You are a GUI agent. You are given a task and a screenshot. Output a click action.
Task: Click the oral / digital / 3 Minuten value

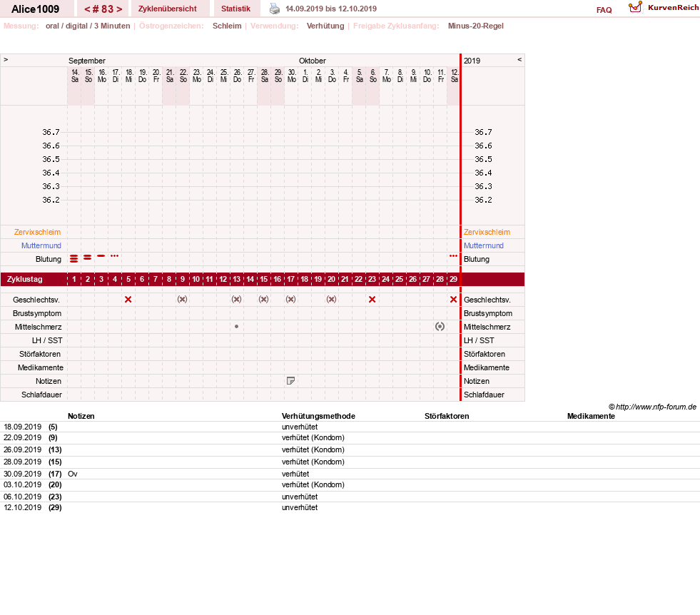tap(88, 26)
